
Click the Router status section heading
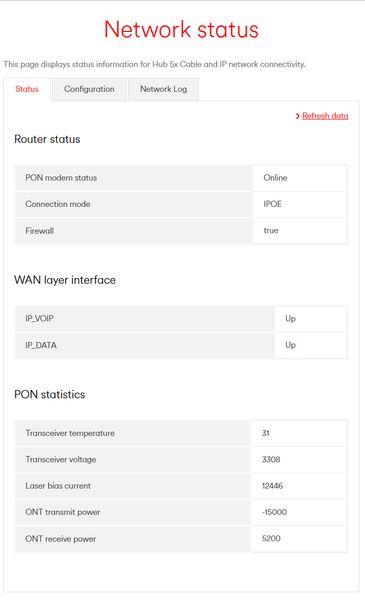pos(47,139)
